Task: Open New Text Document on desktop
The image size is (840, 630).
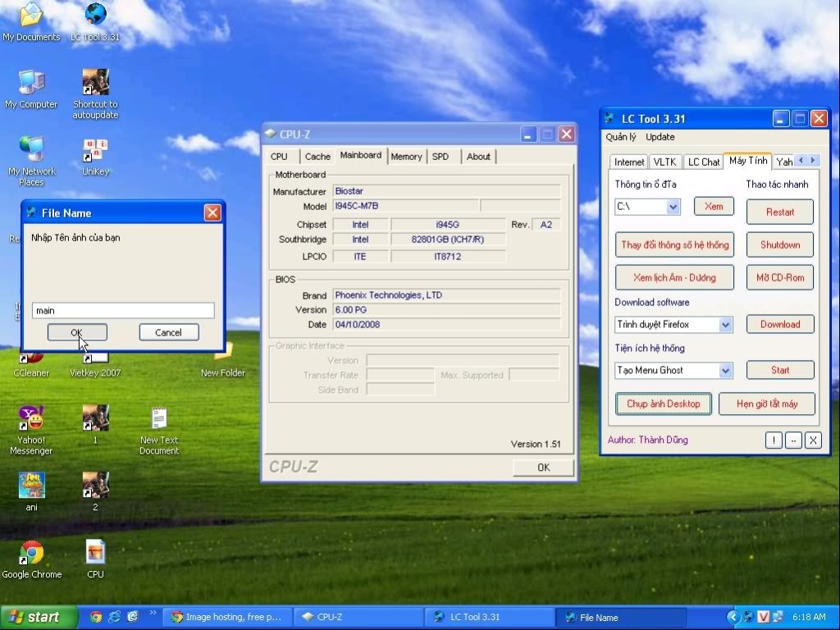Action: [x=159, y=430]
